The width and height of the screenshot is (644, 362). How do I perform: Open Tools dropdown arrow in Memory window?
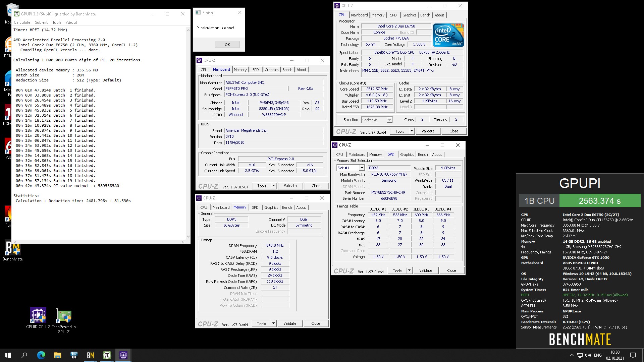273,323
